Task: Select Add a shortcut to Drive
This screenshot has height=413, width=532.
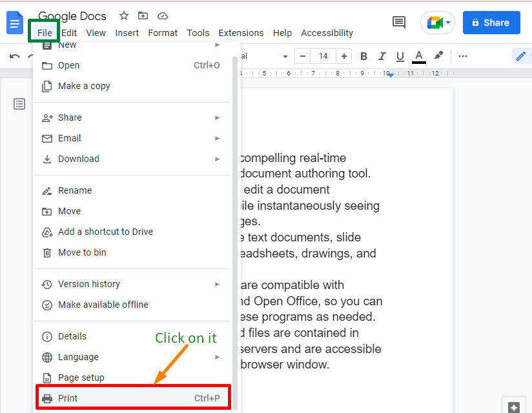Action: [x=132, y=232]
